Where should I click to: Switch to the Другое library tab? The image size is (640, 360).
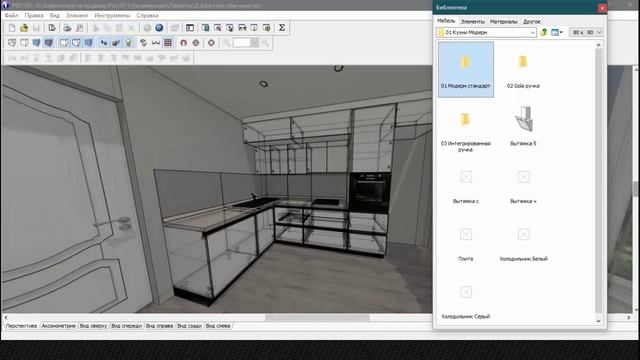[532, 21]
